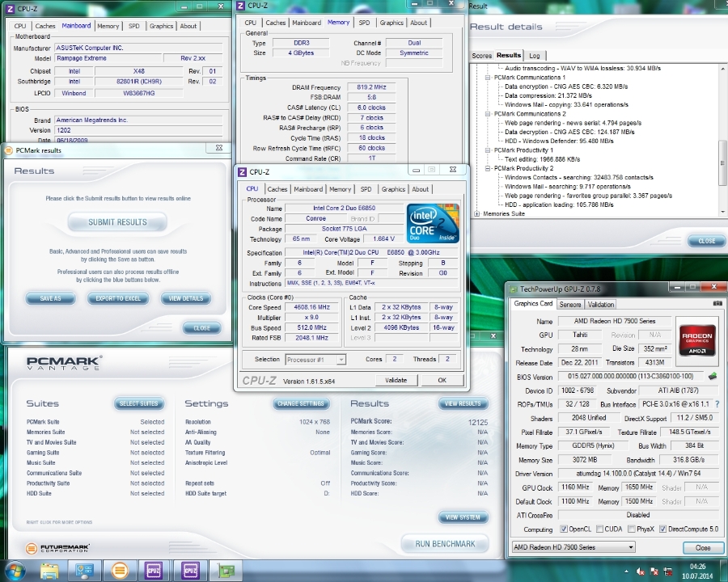Open the AMD Radeon HD 7900 Series dropdown
Screen dimensions: 728x582
tap(574, 547)
